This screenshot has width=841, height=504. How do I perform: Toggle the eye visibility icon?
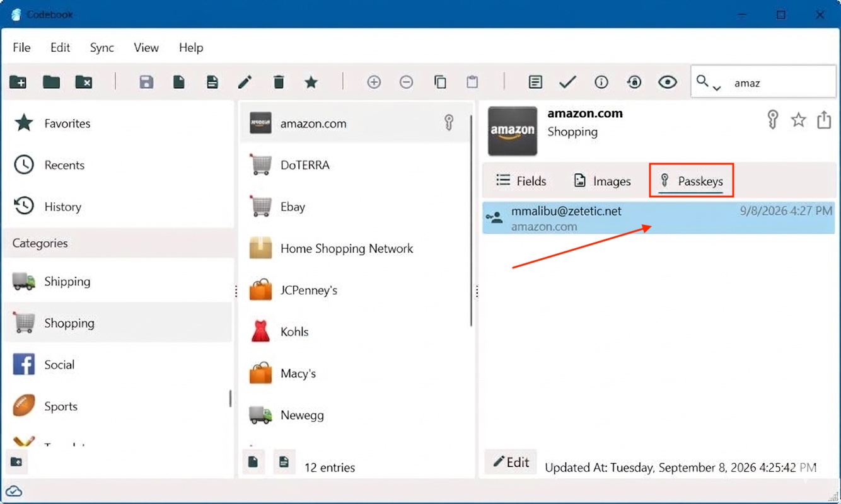click(x=668, y=82)
